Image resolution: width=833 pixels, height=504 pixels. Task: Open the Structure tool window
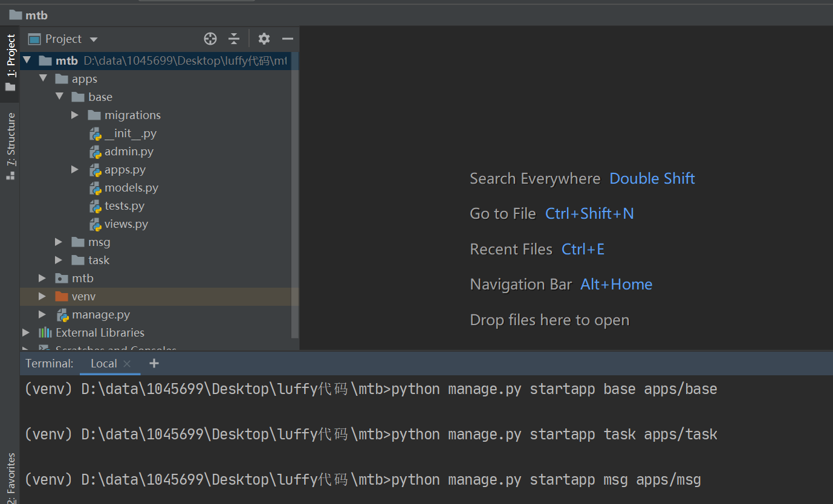click(10, 145)
